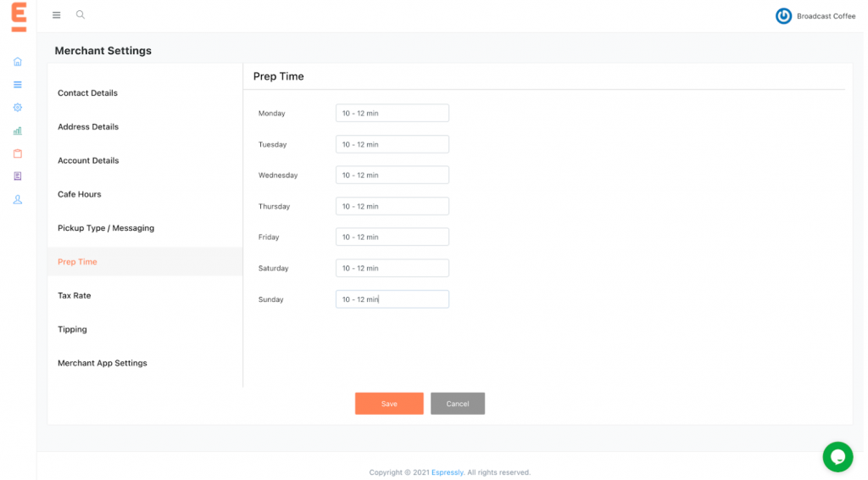Open the list icon in sidebar
868x480 pixels.
18,85
